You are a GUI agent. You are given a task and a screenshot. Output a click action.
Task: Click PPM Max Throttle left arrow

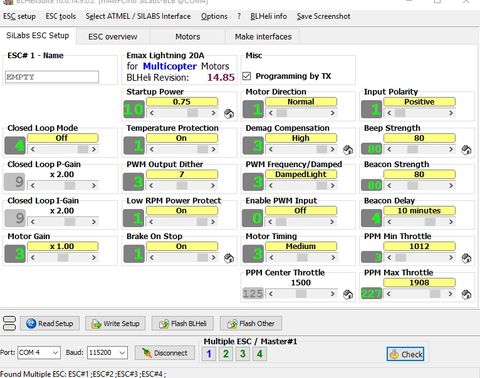coord(389,294)
